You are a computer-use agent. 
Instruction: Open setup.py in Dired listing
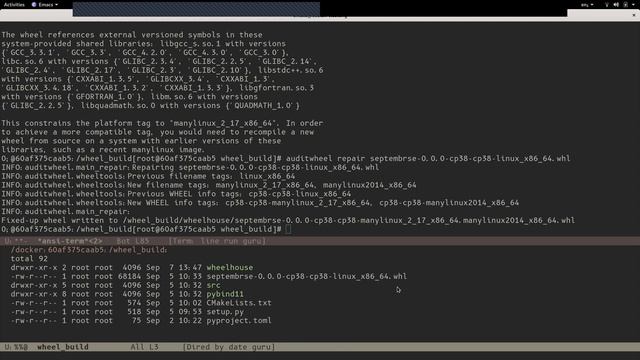(225, 312)
